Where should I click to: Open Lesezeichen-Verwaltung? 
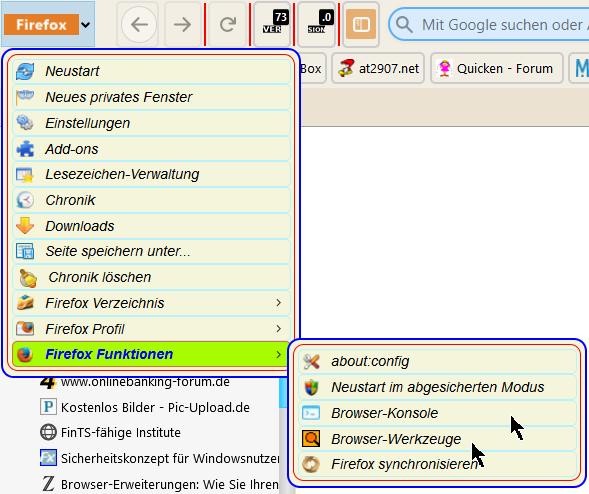coord(152,175)
